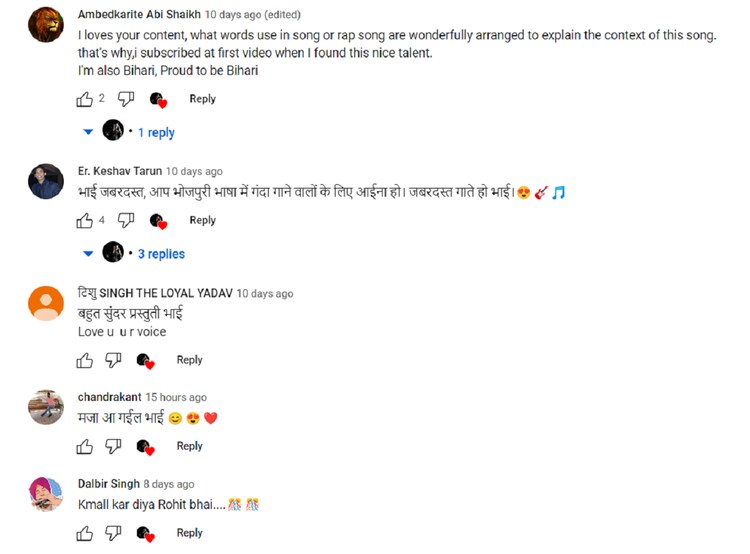Open Dalbir Singh's profile avatar
Image resolution: width=750 pixels, height=554 pixels.
46,494
